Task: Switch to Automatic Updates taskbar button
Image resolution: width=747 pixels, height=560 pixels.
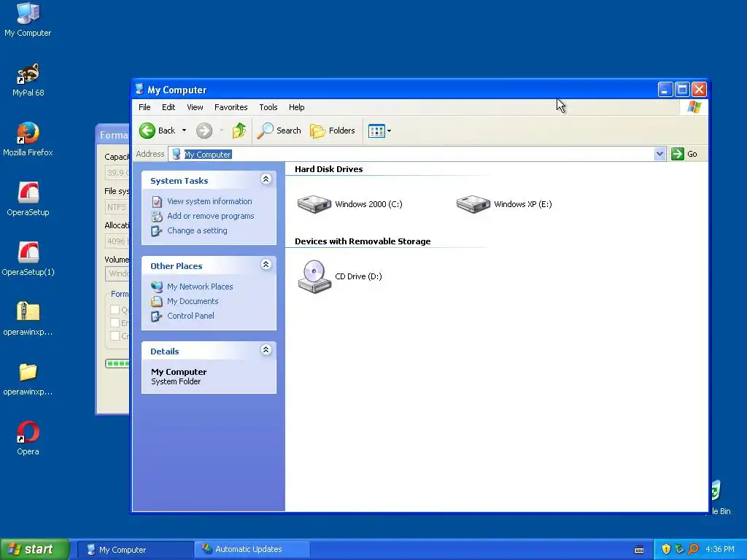Action: click(x=252, y=550)
